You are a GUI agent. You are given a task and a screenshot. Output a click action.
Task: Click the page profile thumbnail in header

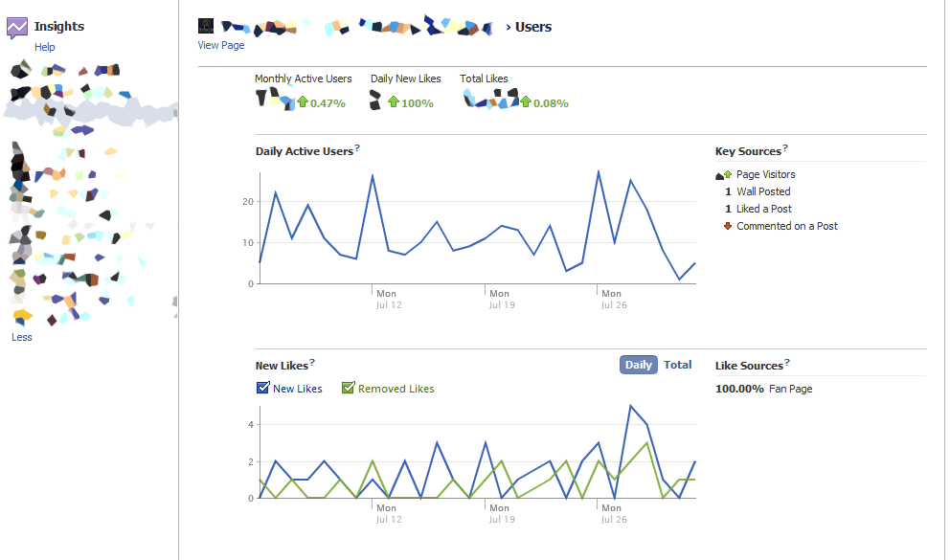[205, 26]
